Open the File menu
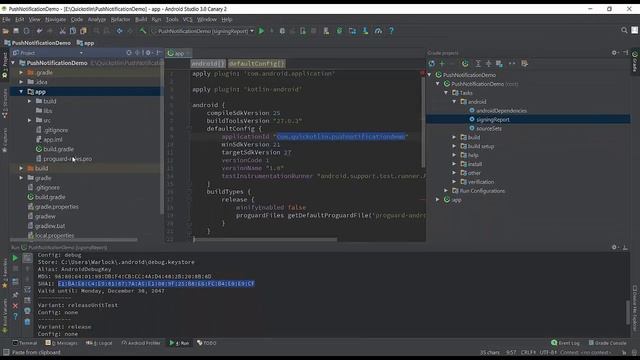This screenshot has height=360, width=640. pos(7,19)
